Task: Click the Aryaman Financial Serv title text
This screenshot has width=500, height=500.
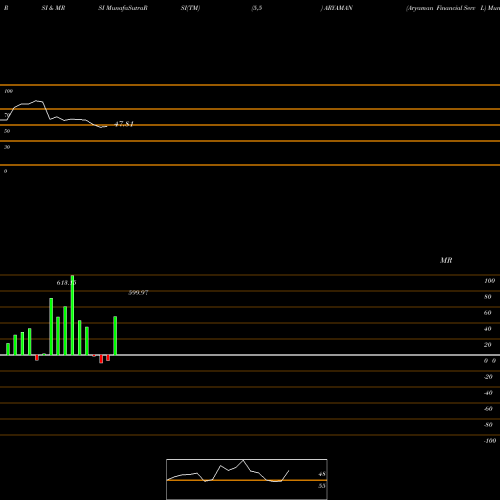Action: pyautogui.click(x=441, y=8)
